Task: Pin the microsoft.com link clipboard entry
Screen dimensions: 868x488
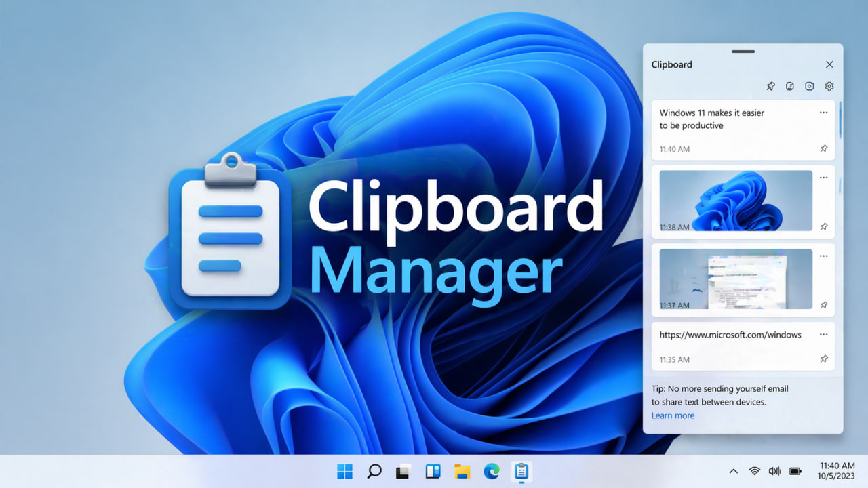Action: pos(824,359)
